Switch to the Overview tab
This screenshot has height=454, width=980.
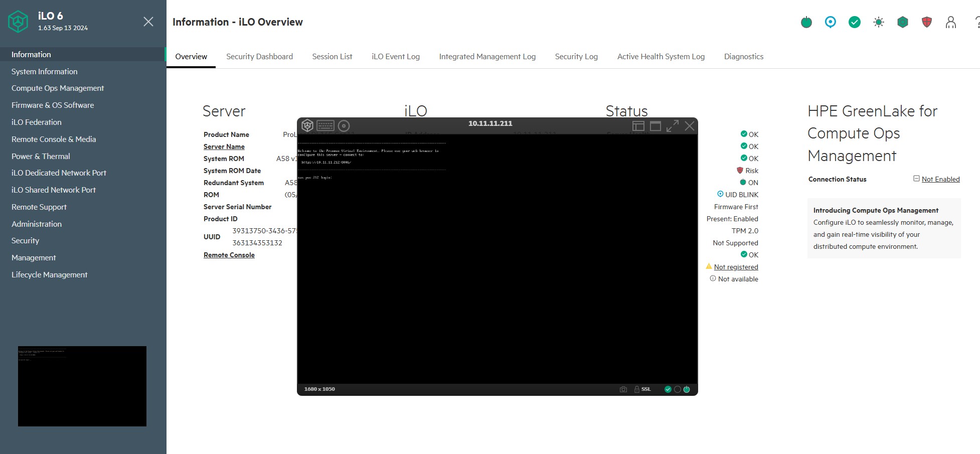[191, 57]
